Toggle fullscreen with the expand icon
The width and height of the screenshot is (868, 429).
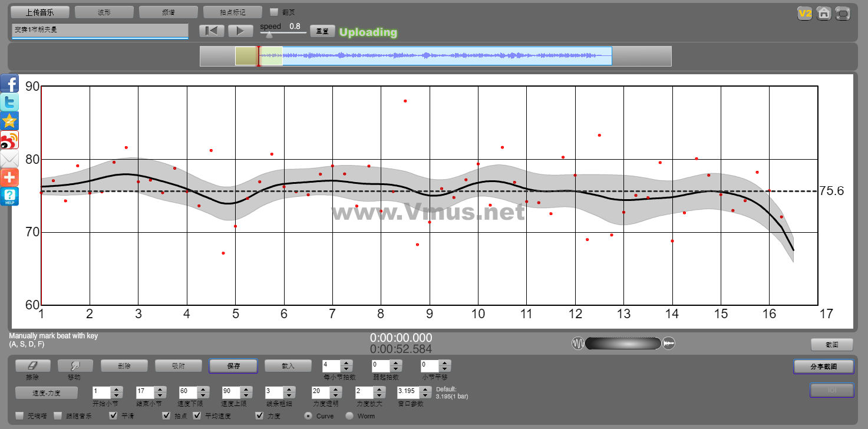pos(843,13)
